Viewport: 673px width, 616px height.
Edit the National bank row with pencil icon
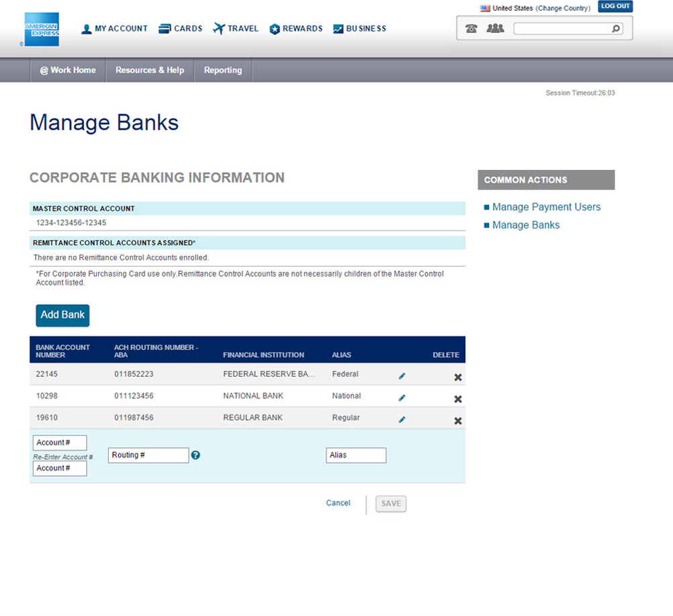402,398
